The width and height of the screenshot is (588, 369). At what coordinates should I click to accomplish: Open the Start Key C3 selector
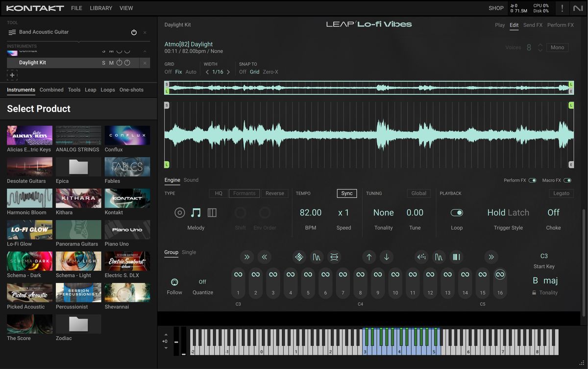(544, 256)
